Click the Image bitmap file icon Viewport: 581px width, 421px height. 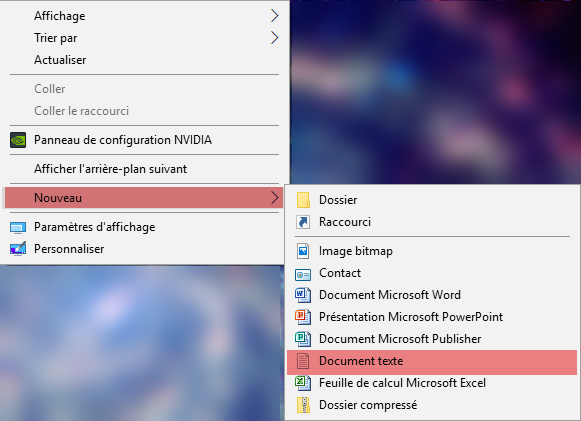pos(303,251)
